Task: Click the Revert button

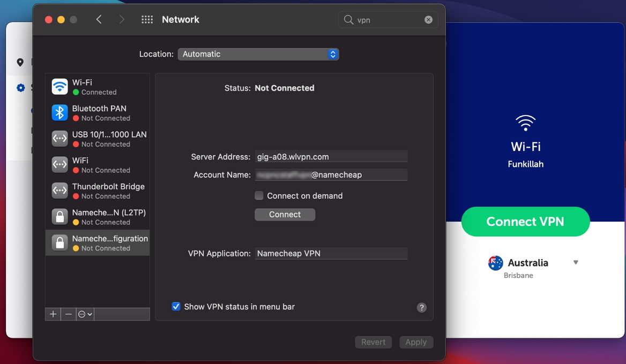Action: pyautogui.click(x=373, y=342)
